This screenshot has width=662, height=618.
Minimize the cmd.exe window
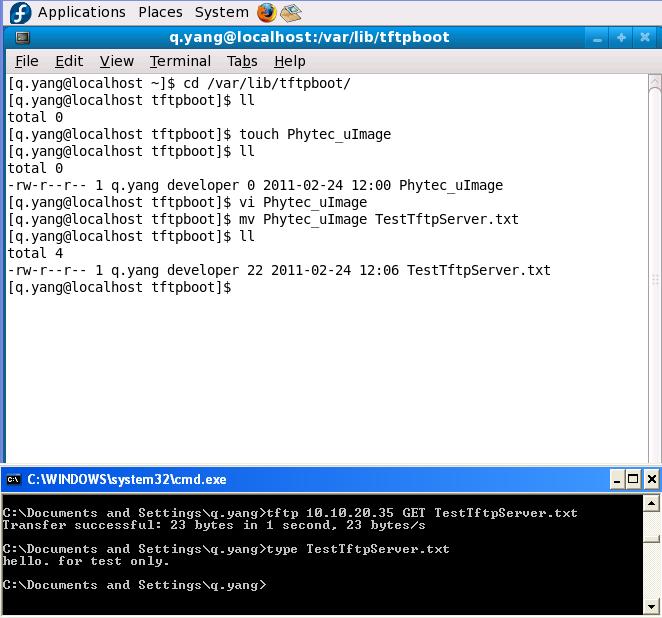pyautogui.click(x=617, y=480)
